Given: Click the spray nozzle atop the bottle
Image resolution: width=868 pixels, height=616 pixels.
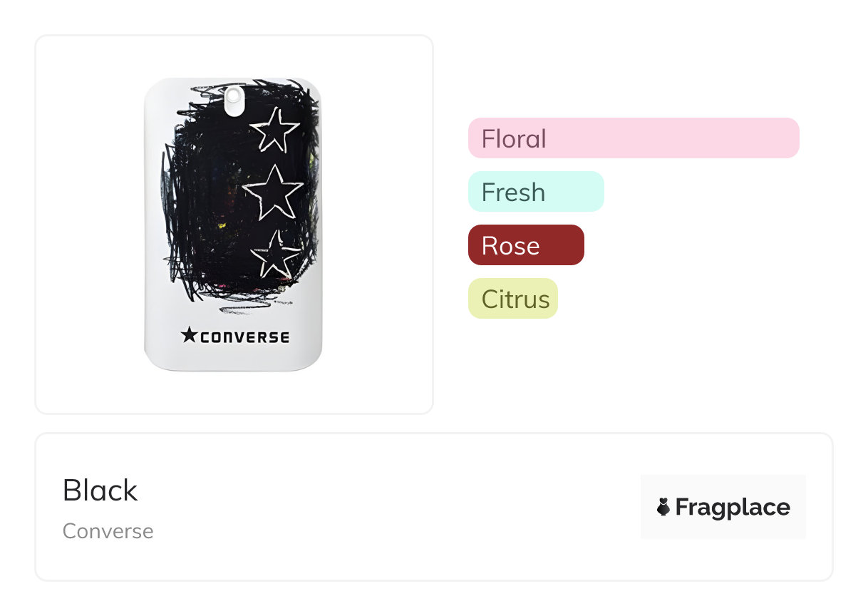Looking at the screenshot, I should (233, 100).
